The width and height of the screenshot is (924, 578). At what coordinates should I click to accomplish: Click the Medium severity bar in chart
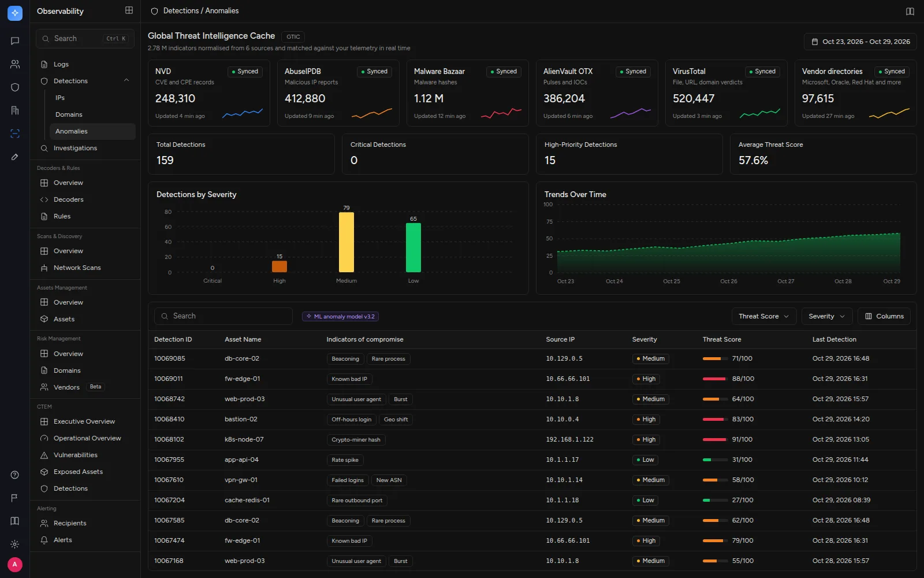[346, 242]
